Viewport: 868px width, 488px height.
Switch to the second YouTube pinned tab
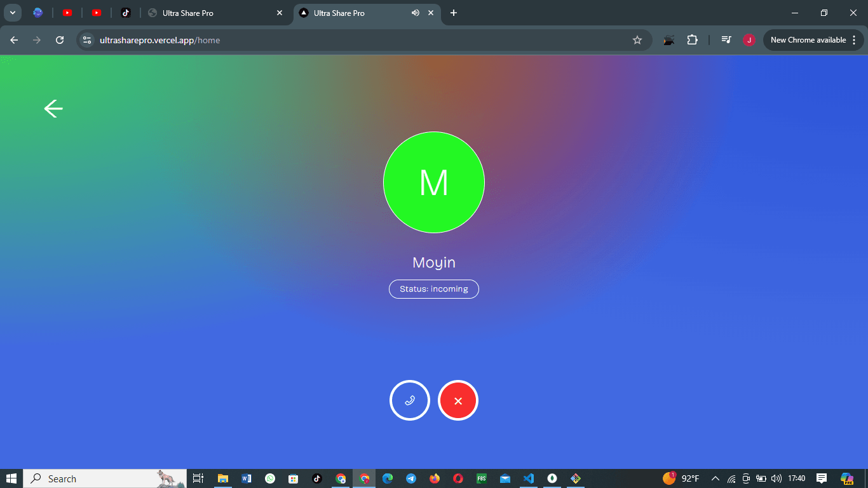click(97, 13)
